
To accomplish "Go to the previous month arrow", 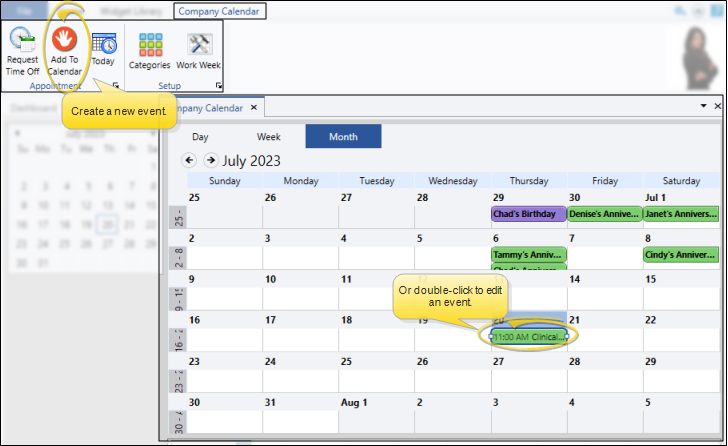I will [189, 160].
